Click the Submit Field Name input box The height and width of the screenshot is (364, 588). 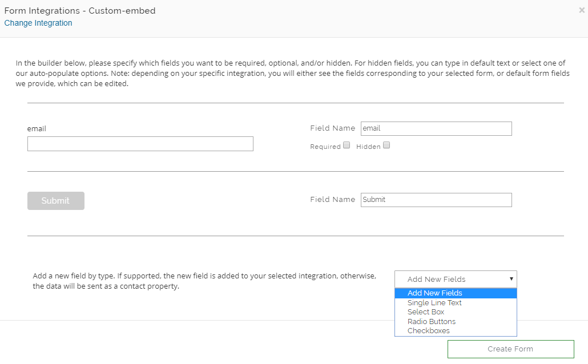click(436, 200)
